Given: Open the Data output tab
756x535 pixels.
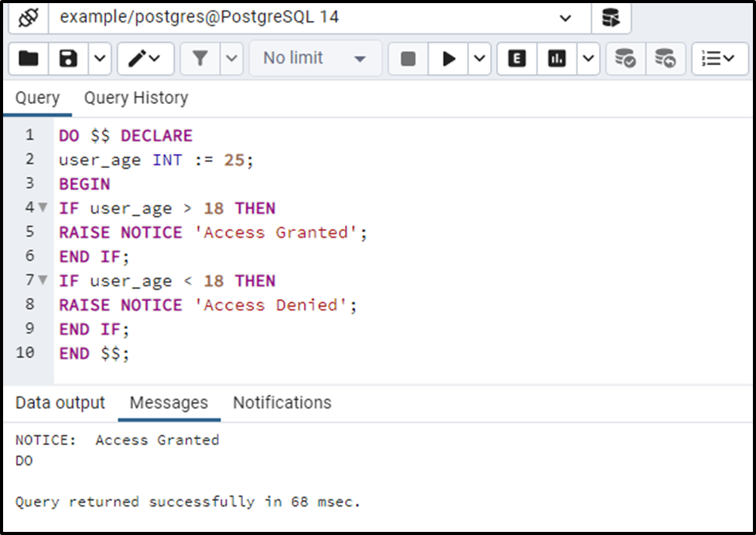Looking at the screenshot, I should click(x=60, y=403).
